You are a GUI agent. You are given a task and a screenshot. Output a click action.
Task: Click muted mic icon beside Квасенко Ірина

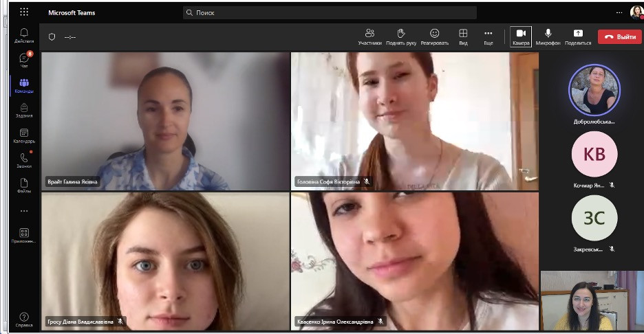click(x=380, y=322)
